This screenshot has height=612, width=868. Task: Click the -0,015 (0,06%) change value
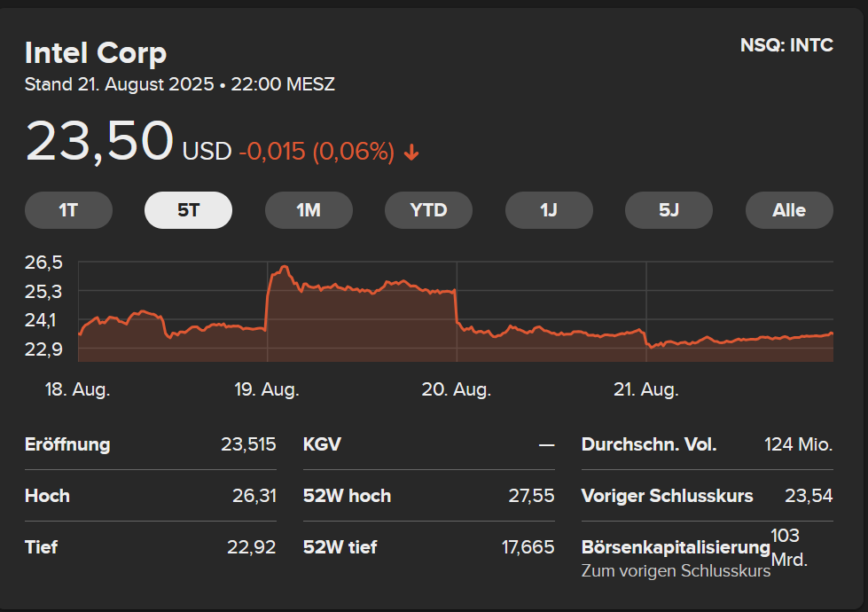[317, 151]
